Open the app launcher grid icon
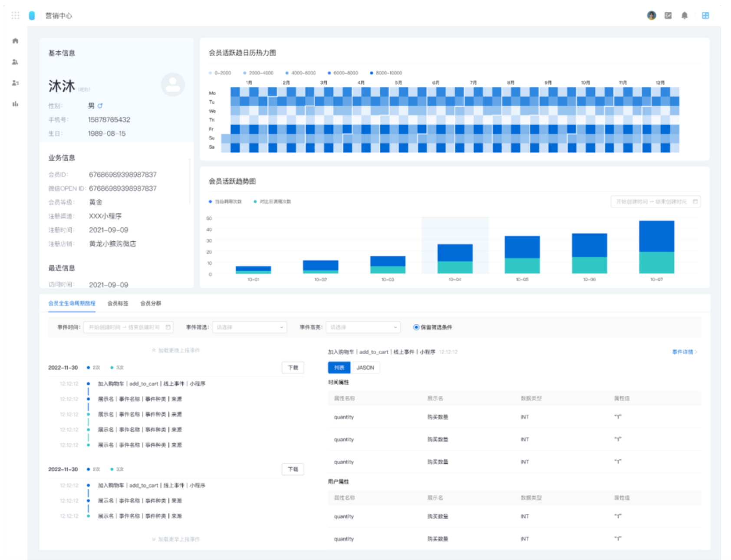 (x=16, y=16)
